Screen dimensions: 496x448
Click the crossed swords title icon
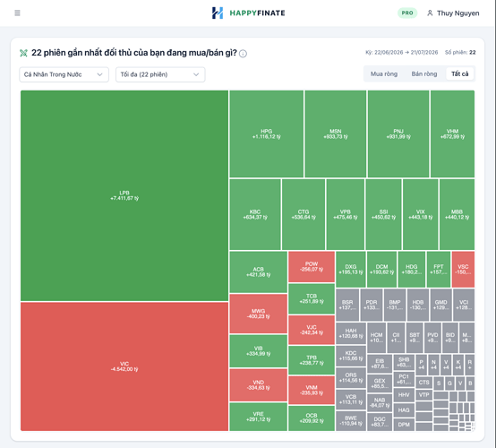(23, 53)
